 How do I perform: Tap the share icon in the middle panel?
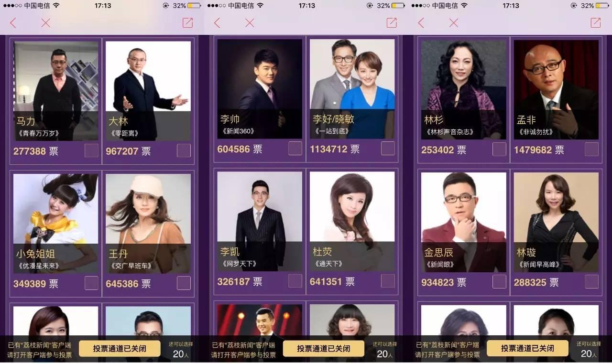(x=392, y=22)
